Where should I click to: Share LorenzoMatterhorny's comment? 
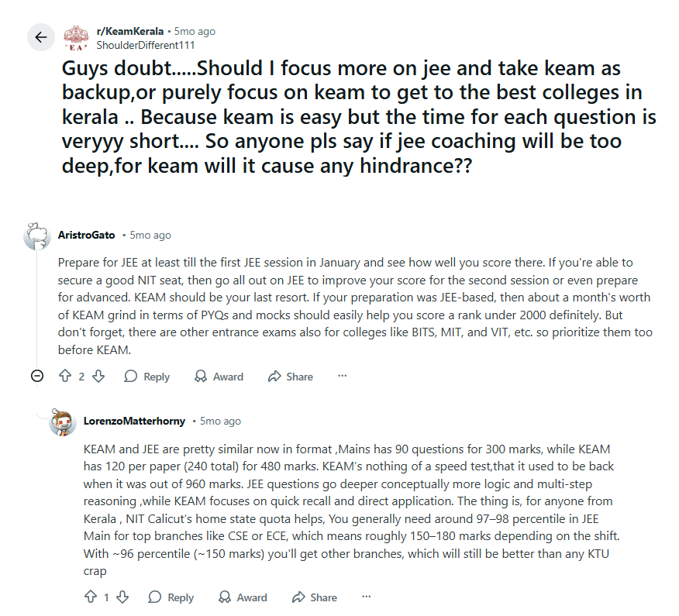tap(314, 597)
